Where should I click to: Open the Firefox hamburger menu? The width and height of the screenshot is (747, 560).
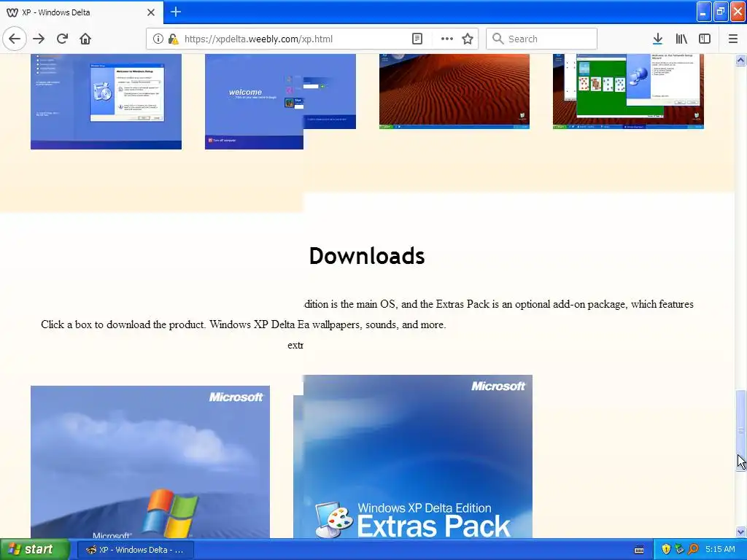pyautogui.click(x=732, y=39)
